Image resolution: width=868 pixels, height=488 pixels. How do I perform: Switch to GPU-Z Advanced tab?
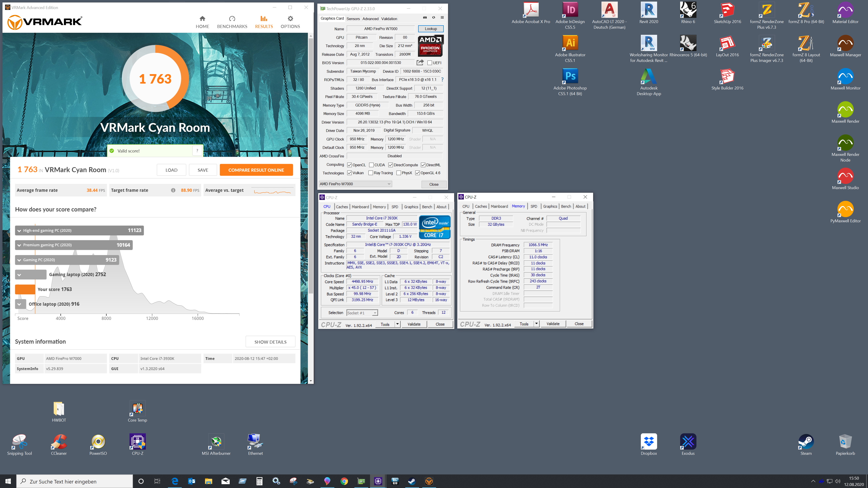coord(370,19)
